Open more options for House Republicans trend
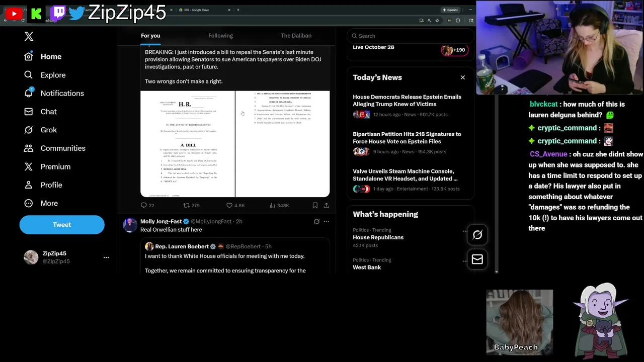The height and width of the screenshot is (362, 644). [x=464, y=231]
